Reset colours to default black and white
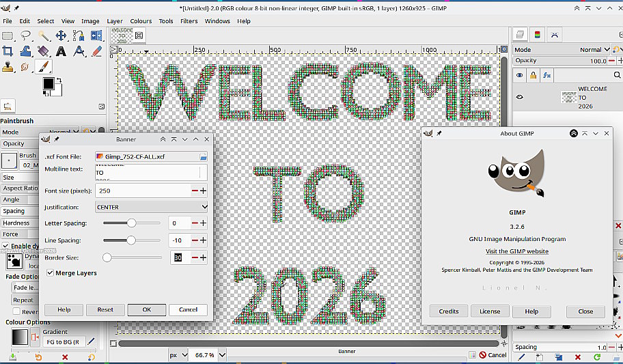 click(x=46, y=94)
